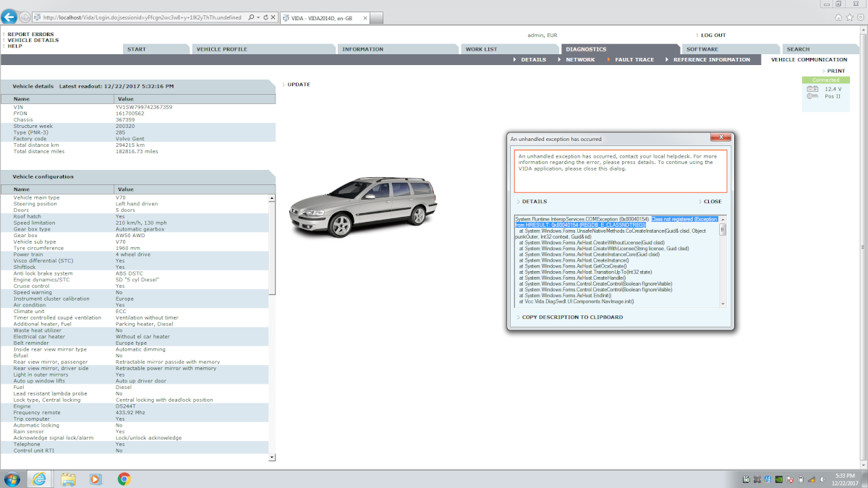
Task: Open the VEHICLE PROFILE tab
Action: 221,49
